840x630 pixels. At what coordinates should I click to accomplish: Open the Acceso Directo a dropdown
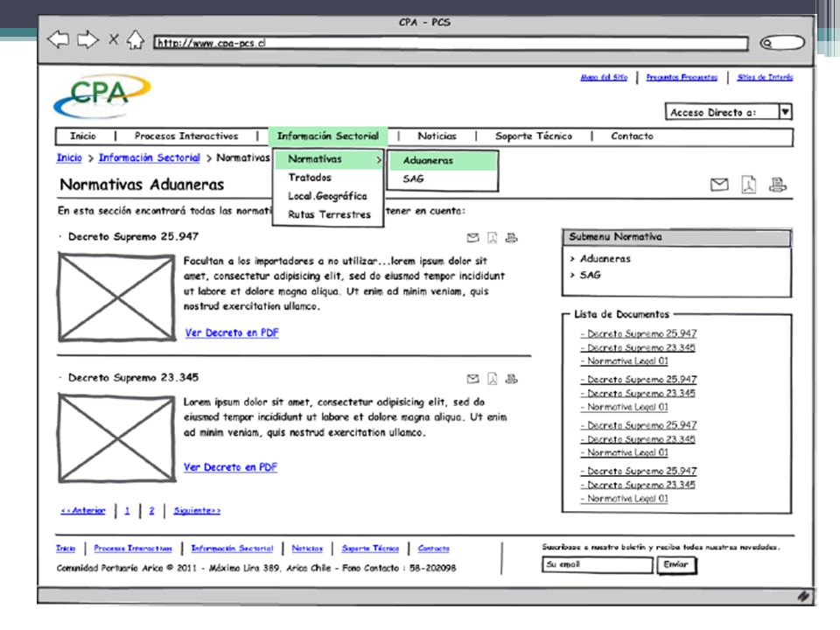click(729, 112)
